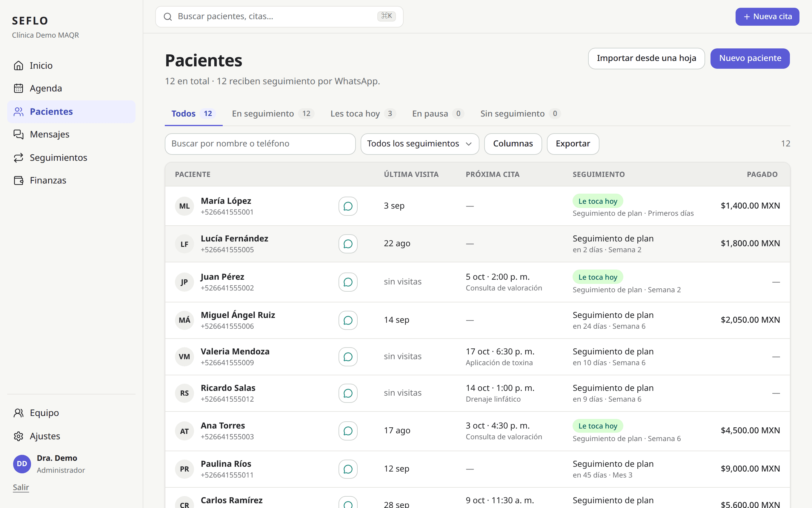This screenshot has width=812, height=508.
Task: Open WhatsApp chat icon for María López
Action: [x=348, y=206]
